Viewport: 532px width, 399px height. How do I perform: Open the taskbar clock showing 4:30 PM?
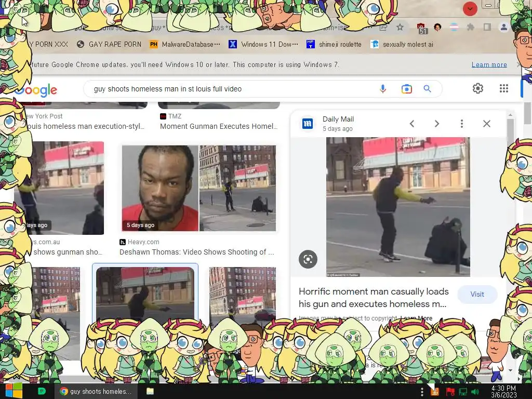tap(503, 392)
